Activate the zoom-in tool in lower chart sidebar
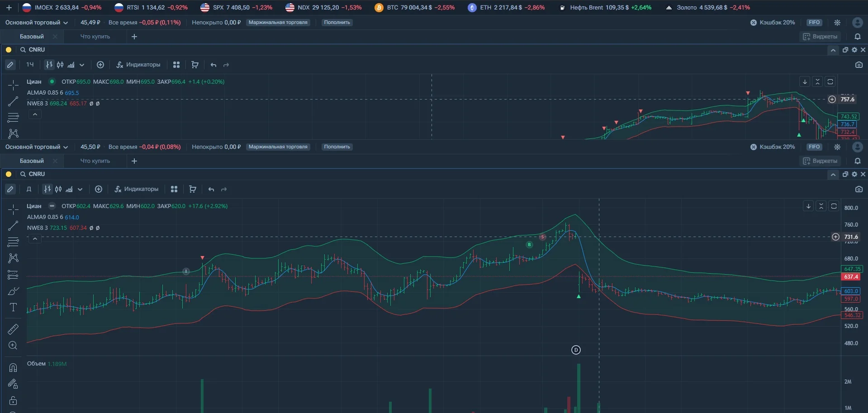This screenshot has height=413, width=868. 13,346
